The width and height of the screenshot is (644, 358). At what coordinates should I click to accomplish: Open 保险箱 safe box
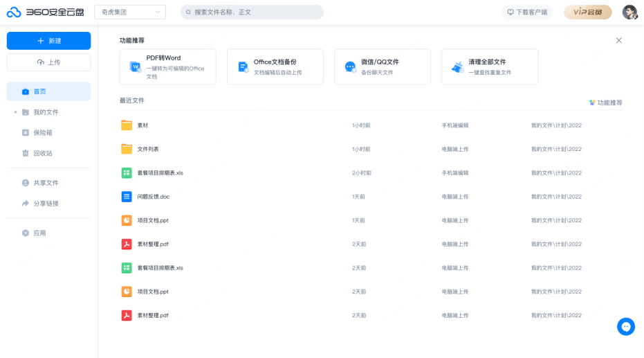tap(43, 133)
